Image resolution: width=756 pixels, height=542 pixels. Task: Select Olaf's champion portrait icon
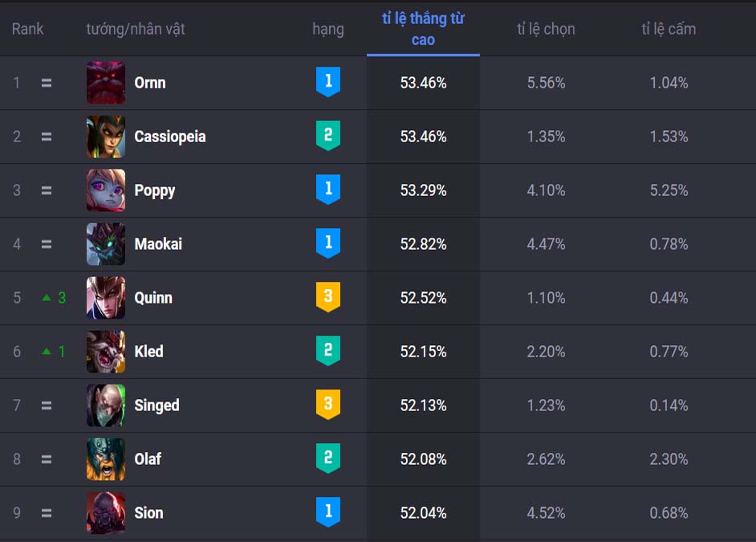tap(106, 459)
